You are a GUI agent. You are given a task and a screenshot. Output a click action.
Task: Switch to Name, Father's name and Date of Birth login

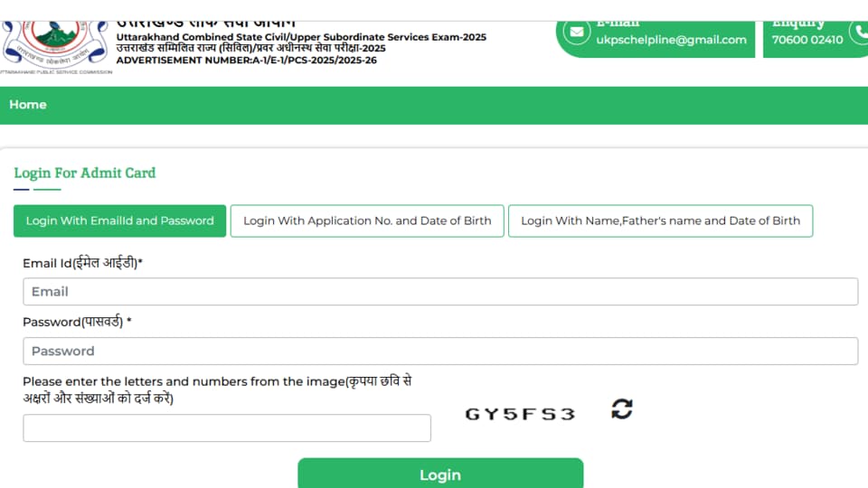[660, 221]
